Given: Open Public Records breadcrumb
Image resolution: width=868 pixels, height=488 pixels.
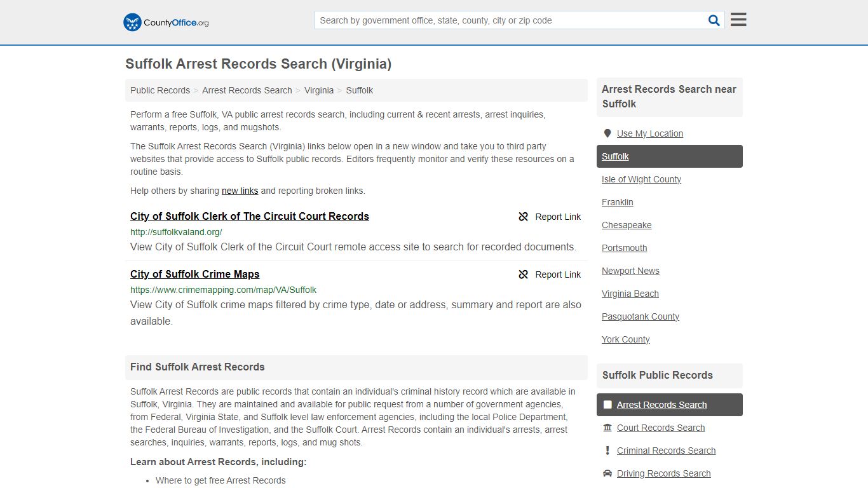Looking at the screenshot, I should pos(160,90).
